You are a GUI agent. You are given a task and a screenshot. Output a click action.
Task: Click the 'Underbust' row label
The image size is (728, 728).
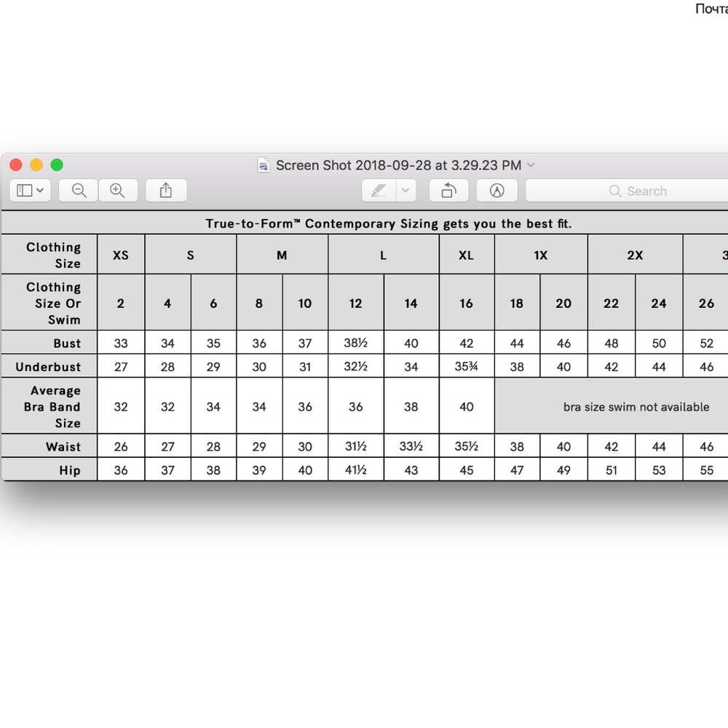pyautogui.click(x=48, y=367)
